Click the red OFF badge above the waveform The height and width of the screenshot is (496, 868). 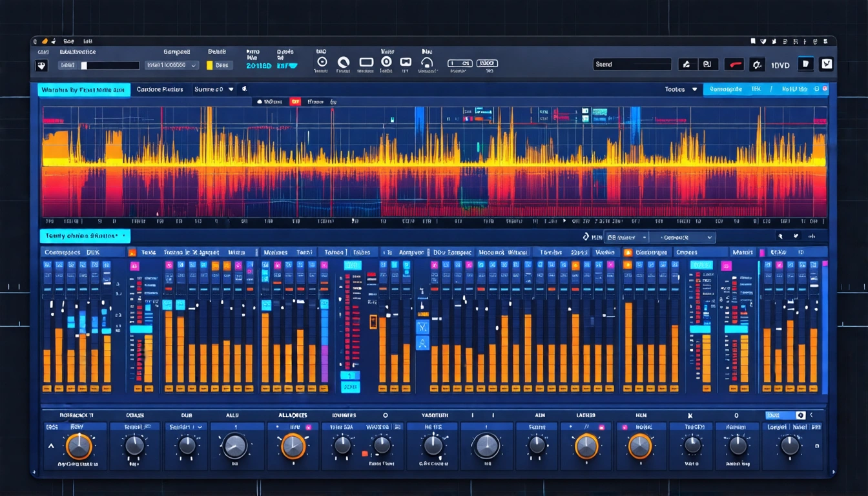(295, 101)
